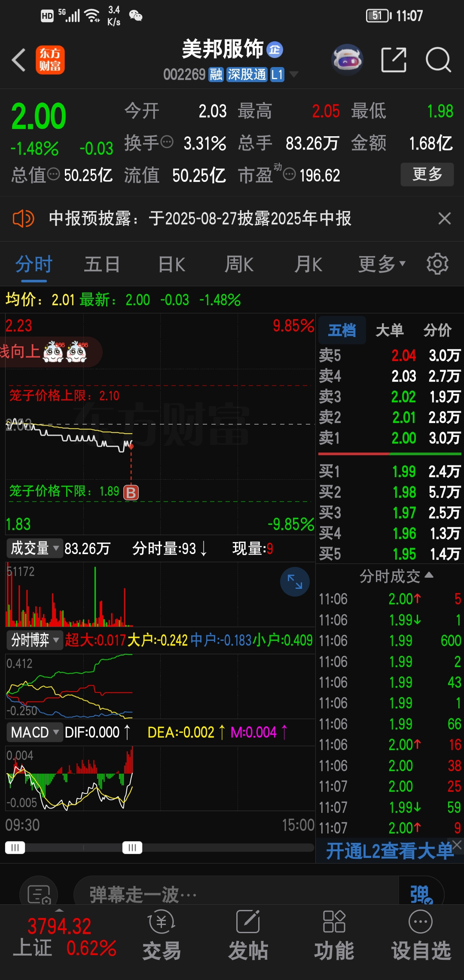Open the 上证 index ticker
Viewport: 464px width, 980px height.
click(x=64, y=937)
